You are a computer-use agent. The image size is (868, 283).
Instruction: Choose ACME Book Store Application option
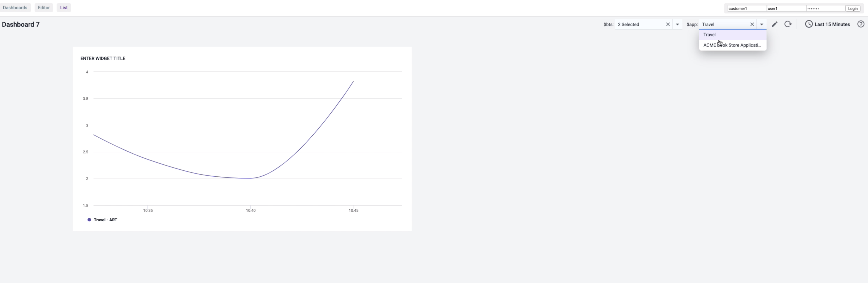pos(733,45)
